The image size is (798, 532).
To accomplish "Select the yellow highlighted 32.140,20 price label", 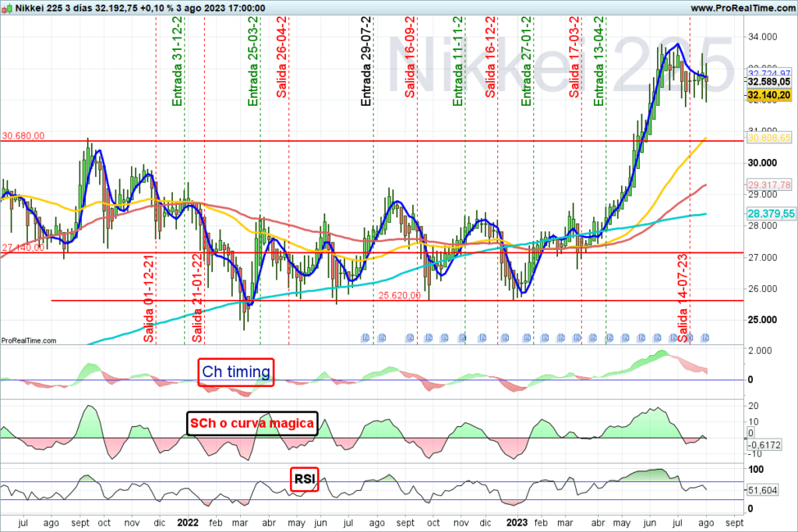I will click(x=769, y=95).
